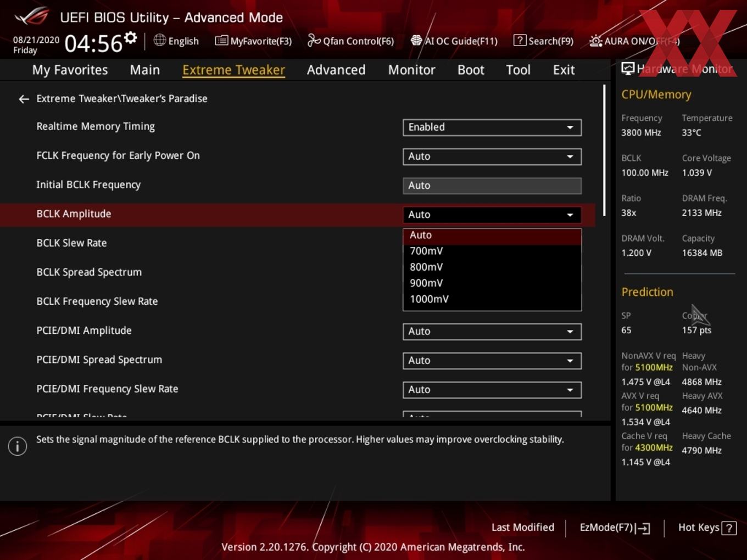
Task: Go back using the arrow icon
Action: tap(24, 99)
